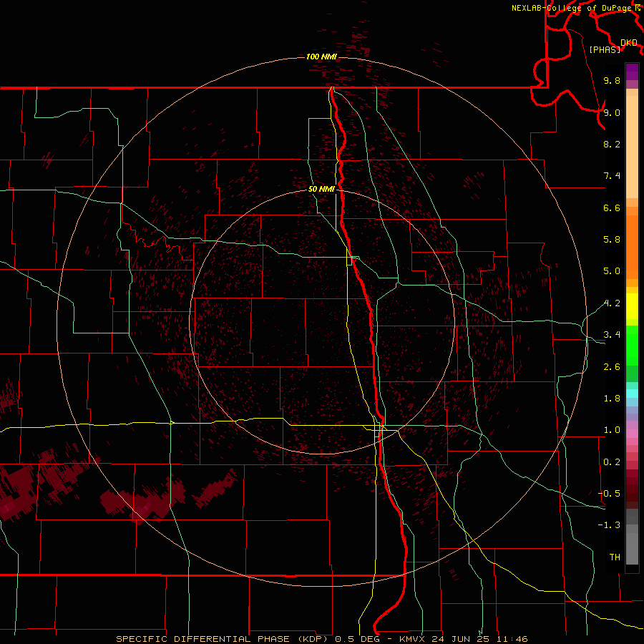This screenshot has height=644, width=644.
Task: Click the 2.6 legend value
Action: (x=612, y=367)
